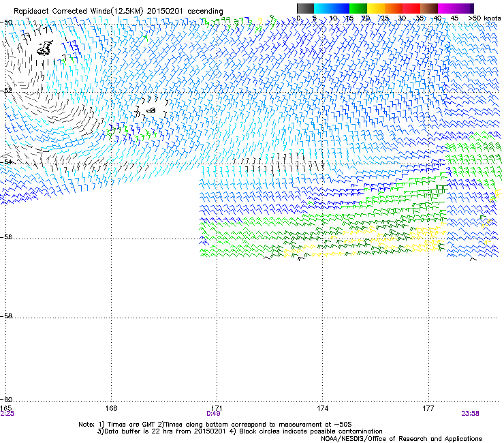The width and height of the screenshot is (504, 443).
Task: Click the '35' label under the color scale
Action: pos(420,18)
